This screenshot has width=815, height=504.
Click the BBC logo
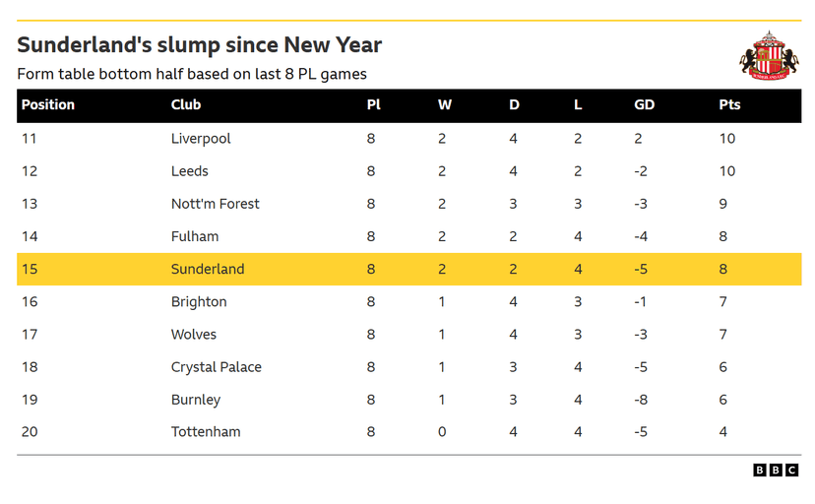(776, 471)
